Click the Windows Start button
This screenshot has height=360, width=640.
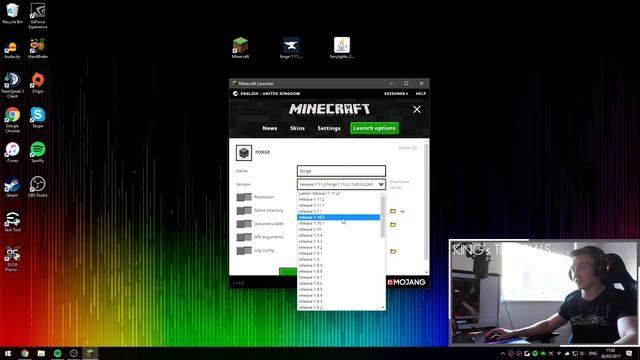pos(8,353)
